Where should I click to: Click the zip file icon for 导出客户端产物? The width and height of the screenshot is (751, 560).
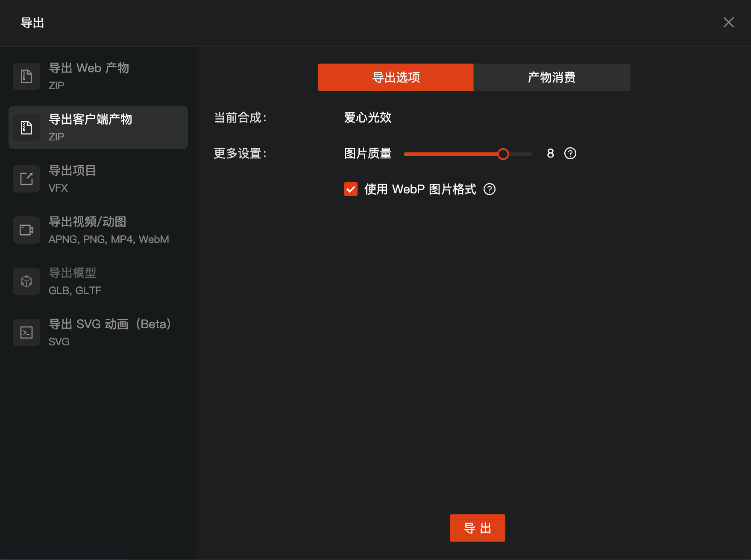(26, 128)
